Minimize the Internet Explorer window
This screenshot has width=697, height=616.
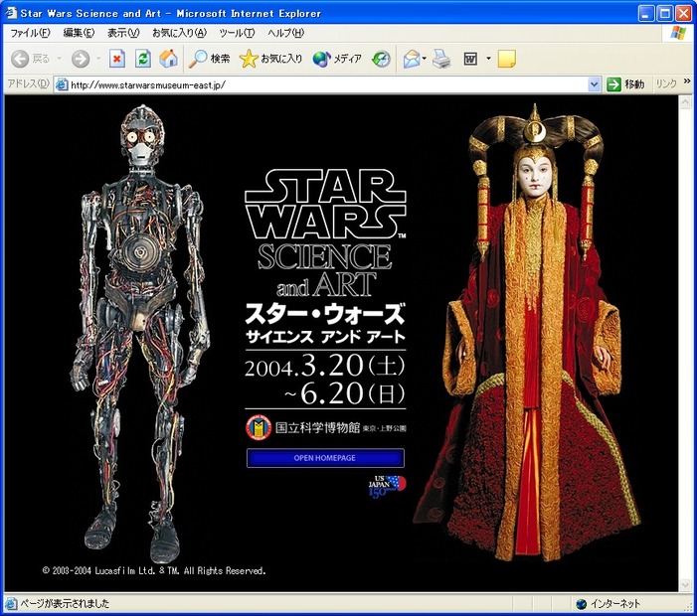pyautogui.click(x=646, y=13)
